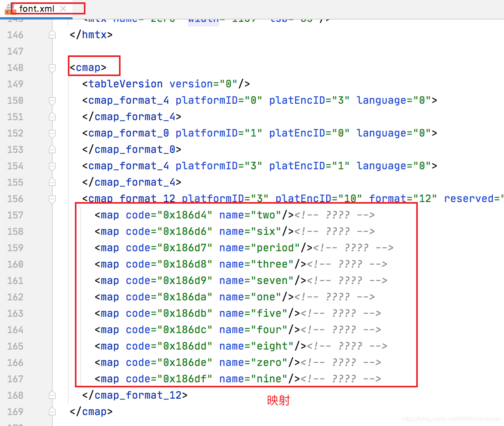Click the cmap_format_12 opening tag line
The image size is (504, 426).
(x=293, y=199)
